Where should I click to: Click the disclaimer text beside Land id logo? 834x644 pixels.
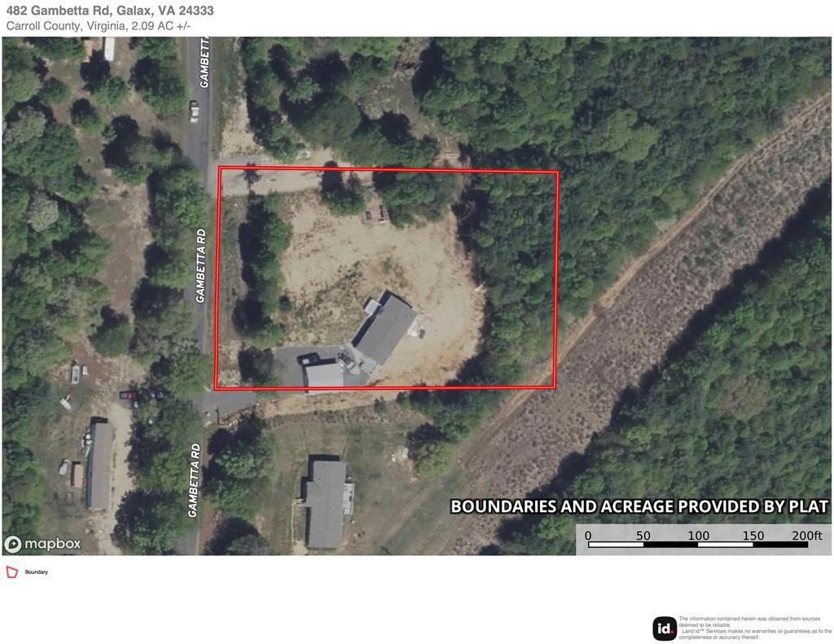coord(755,628)
